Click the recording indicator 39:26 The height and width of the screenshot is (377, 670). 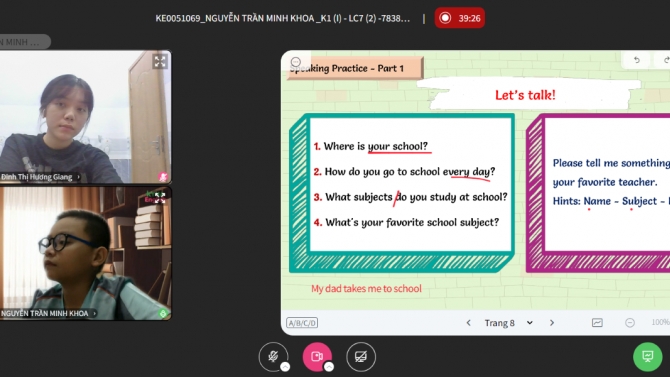click(x=460, y=18)
